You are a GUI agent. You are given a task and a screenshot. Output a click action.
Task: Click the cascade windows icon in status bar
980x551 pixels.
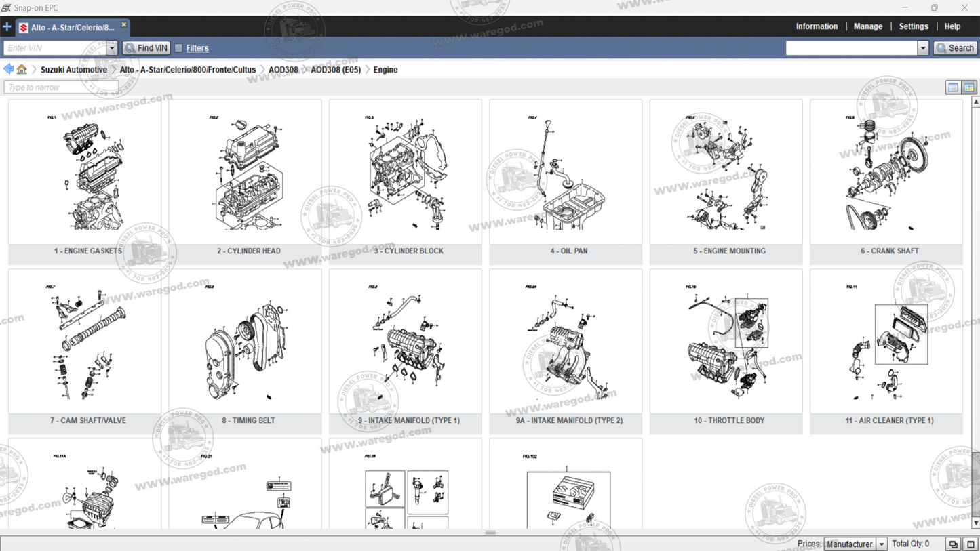pyautogui.click(x=952, y=543)
